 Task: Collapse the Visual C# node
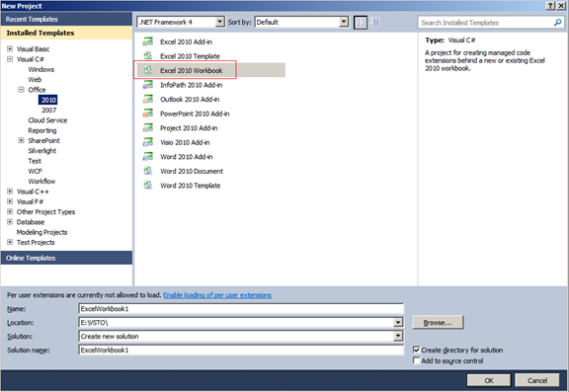point(10,58)
